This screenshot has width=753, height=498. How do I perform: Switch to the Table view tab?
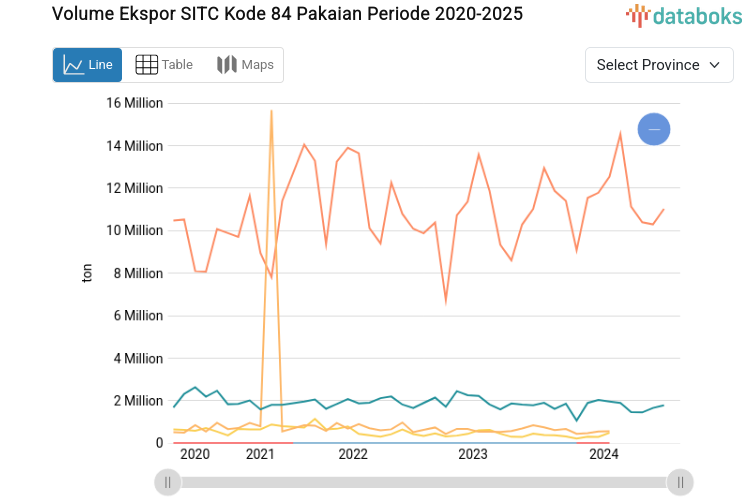[164, 65]
